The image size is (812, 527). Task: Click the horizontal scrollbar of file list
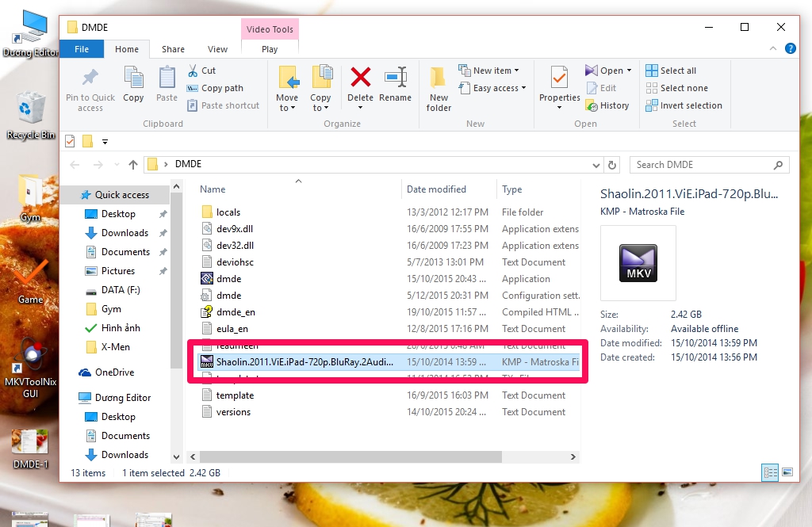click(x=350, y=456)
